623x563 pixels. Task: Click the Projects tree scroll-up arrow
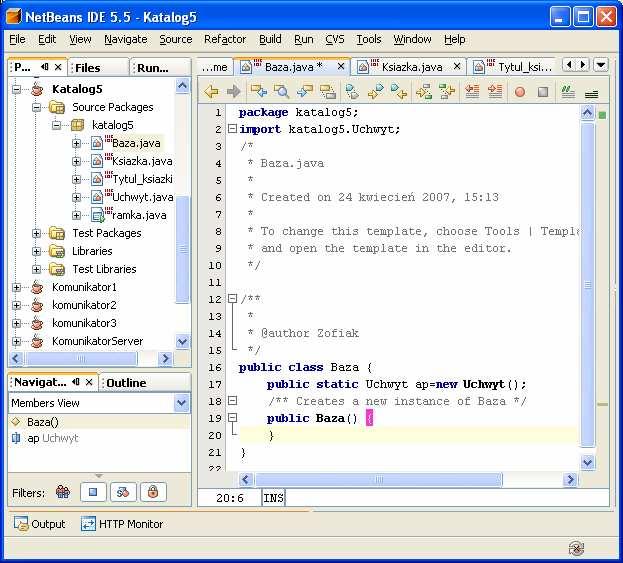tap(182, 86)
